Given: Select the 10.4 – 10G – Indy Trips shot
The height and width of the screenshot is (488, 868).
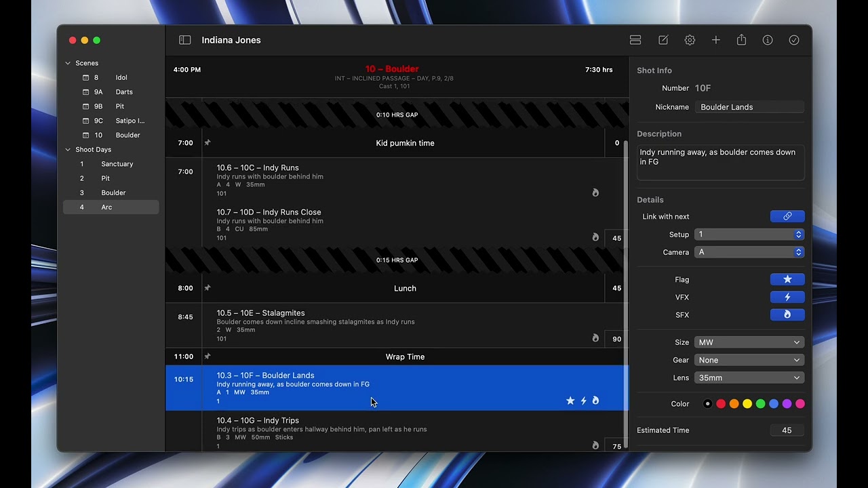Looking at the screenshot, I should point(397,432).
